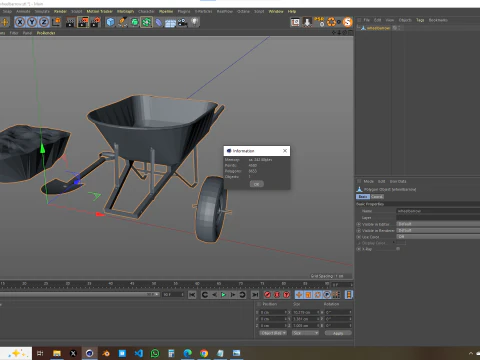Screen dimensions: 480x360
Task: Open the Use Color dropdown
Action: pos(438,237)
